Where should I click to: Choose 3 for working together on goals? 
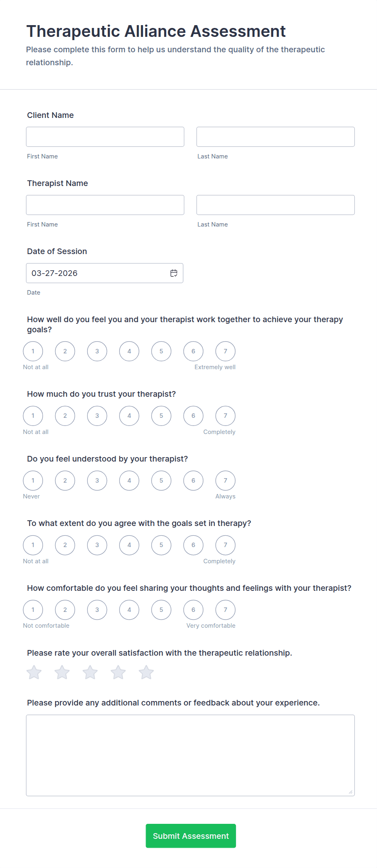click(97, 351)
